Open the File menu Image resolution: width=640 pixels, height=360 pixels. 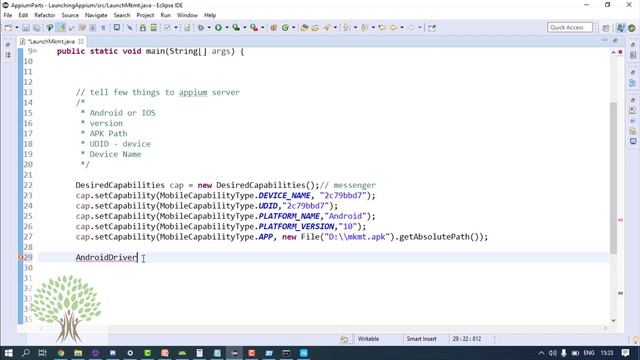[8, 15]
